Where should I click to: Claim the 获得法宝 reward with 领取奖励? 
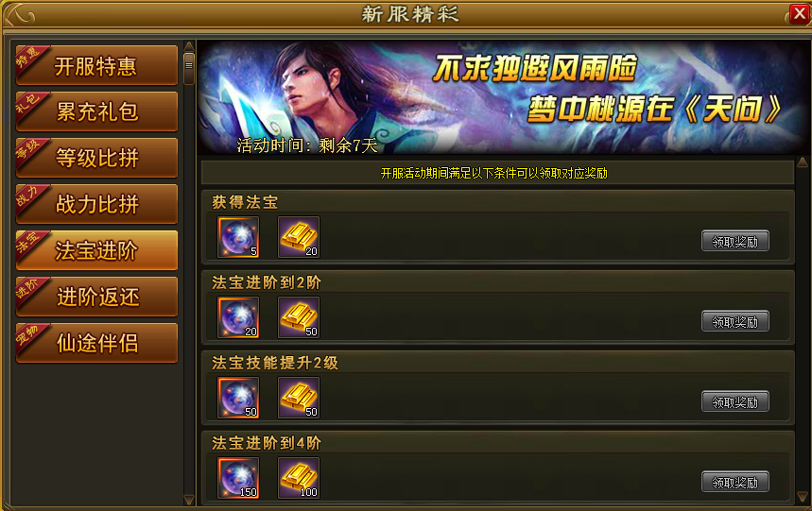click(735, 242)
